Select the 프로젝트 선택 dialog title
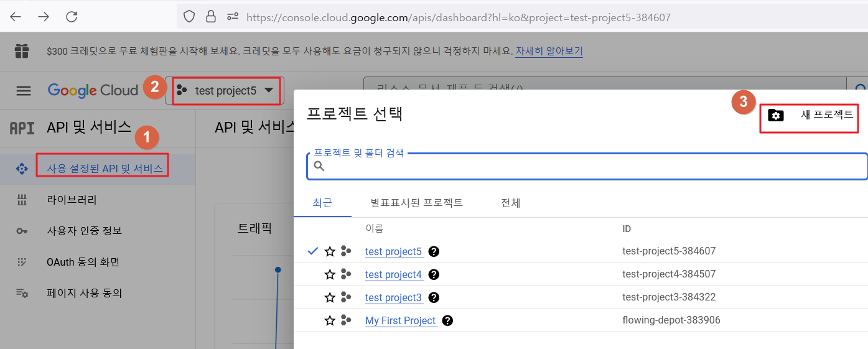The height and width of the screenshot is (349, 868). tap(355, 114)
